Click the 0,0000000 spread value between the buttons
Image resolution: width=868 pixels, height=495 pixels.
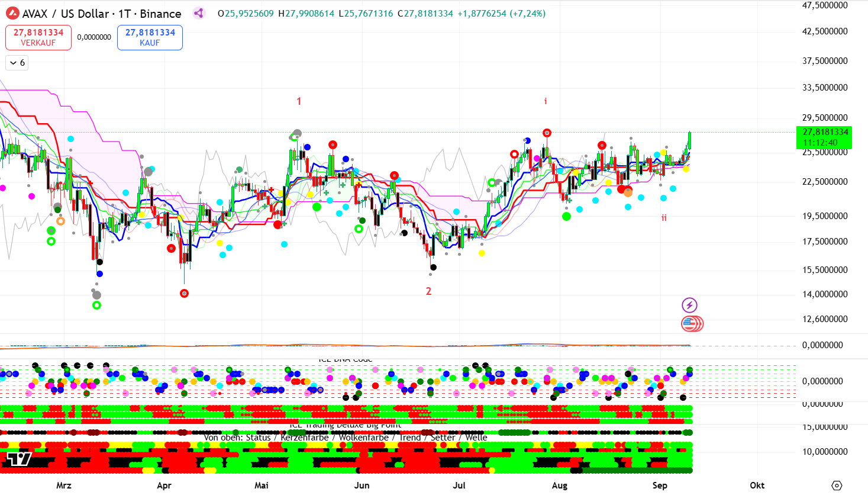[94, 37]
